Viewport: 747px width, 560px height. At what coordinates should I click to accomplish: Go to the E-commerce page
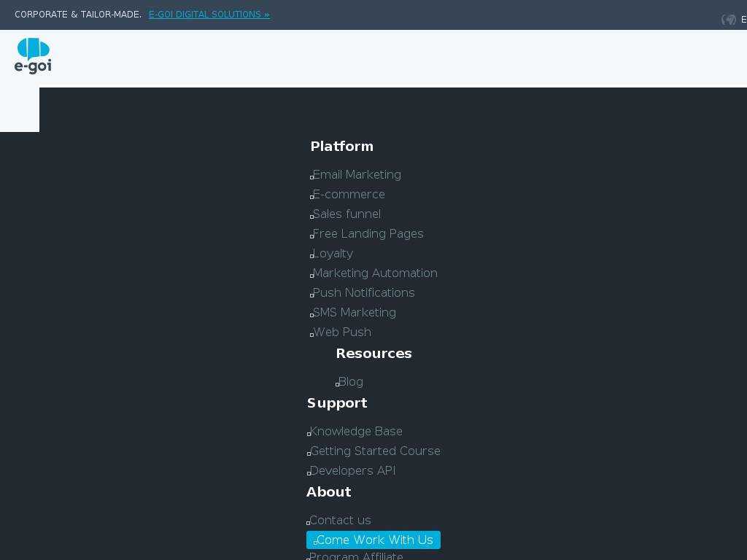(348, 194)
